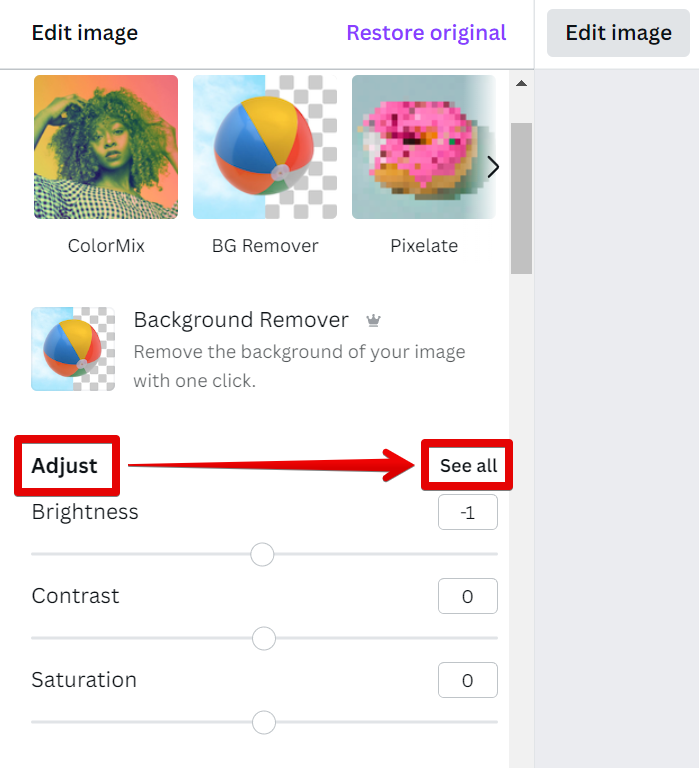Apply the Pixelate donut effect
The height and width of the screenshot is (768, 699).
[x=424, y=147]
